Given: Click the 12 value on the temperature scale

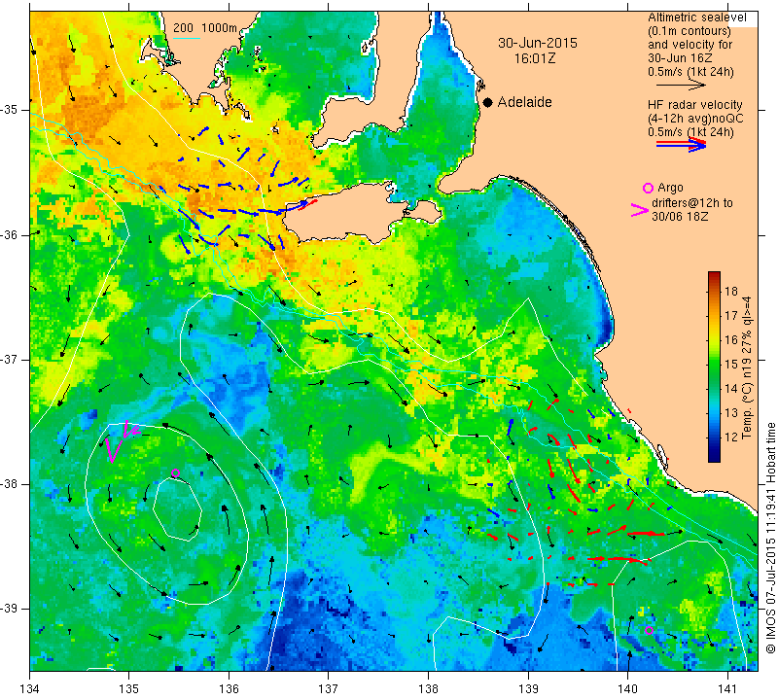Looking at the screenshot, I should pyautogui.click(x=731, y=437).
